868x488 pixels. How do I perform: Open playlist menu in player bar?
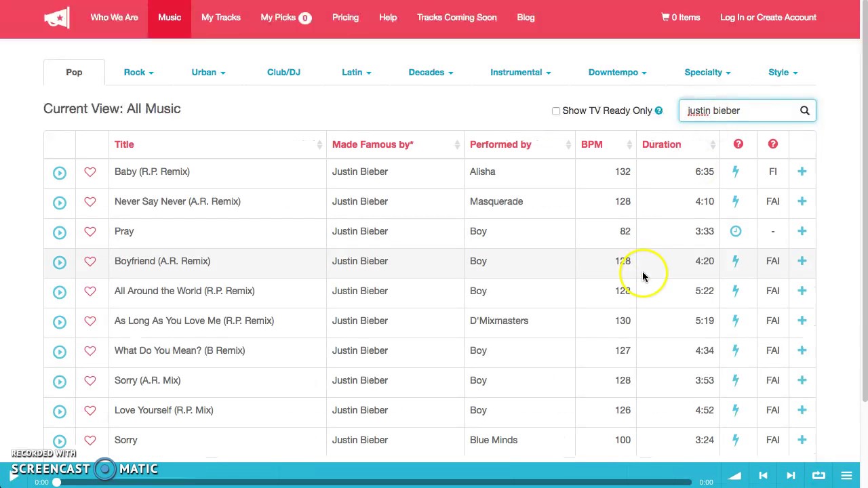[846, 476]
